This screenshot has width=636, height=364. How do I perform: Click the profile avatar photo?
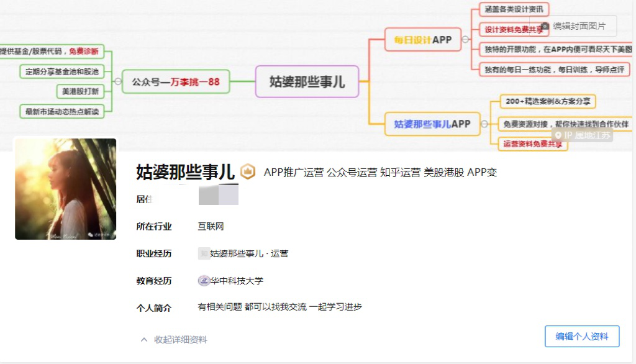pyautogui.click(x=65, y=189)
